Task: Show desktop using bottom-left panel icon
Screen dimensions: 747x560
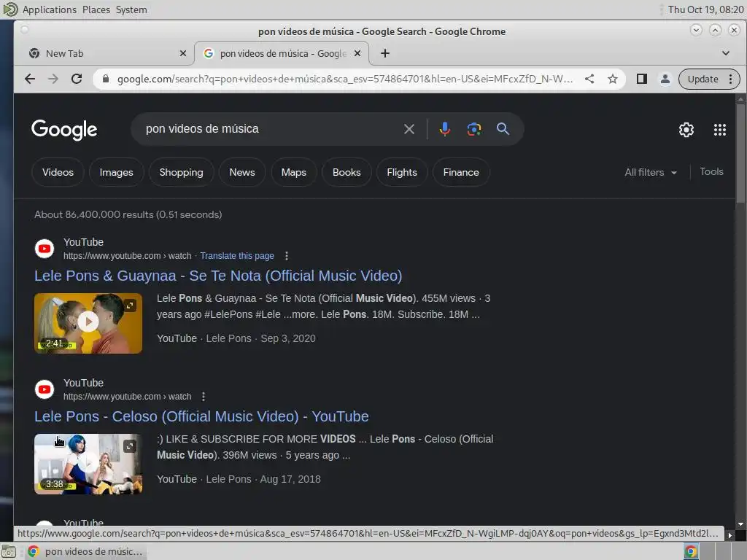Action: point(9,551)
